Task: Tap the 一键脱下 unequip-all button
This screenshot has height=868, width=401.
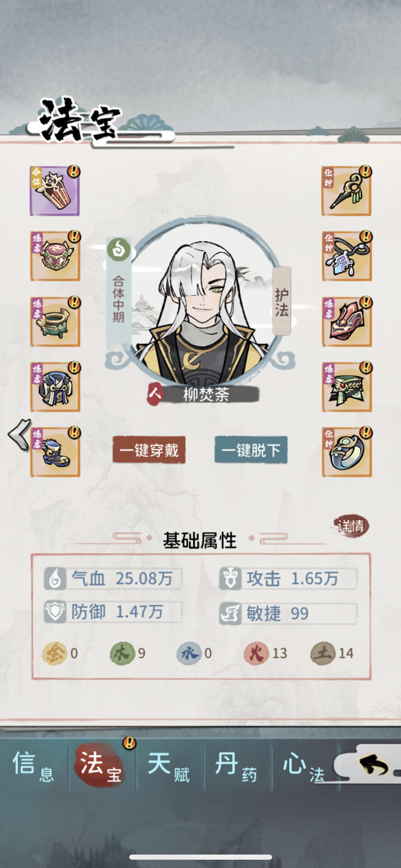Action: tap(251, 450)
